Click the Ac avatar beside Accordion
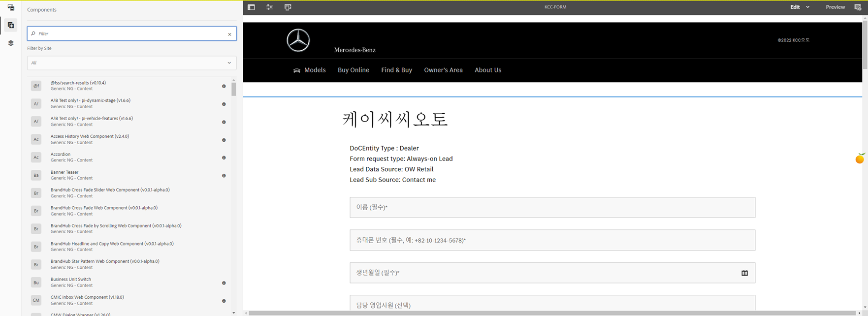This screenshot has width=868, height=316. pos(36,157)
